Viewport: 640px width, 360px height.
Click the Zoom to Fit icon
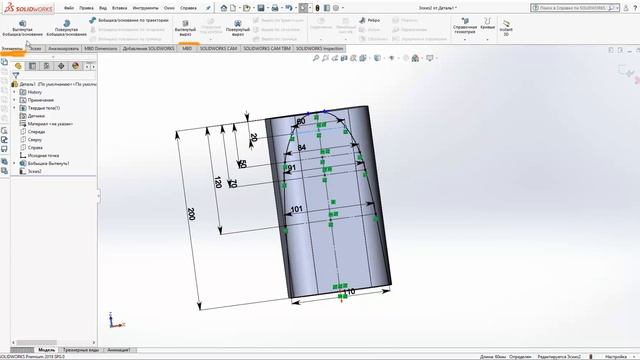coord(316,58)
